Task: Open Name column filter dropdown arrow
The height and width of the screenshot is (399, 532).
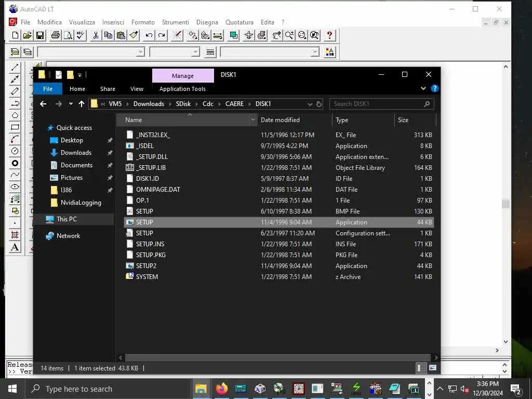Action: 253,120
